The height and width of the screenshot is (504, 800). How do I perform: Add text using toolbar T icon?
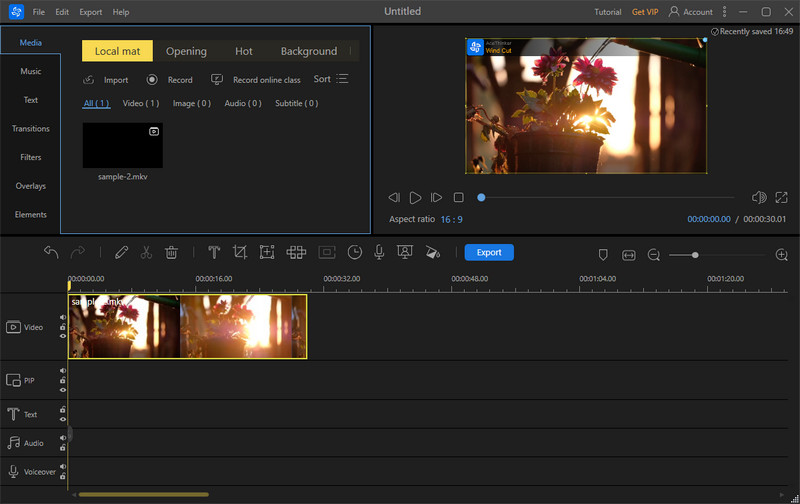click(214, 252)
